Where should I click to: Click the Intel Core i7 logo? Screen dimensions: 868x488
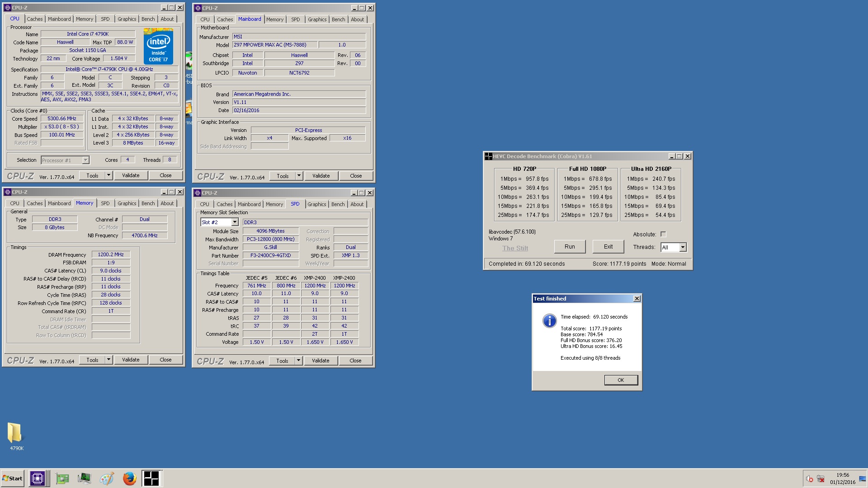pos(158,47)
